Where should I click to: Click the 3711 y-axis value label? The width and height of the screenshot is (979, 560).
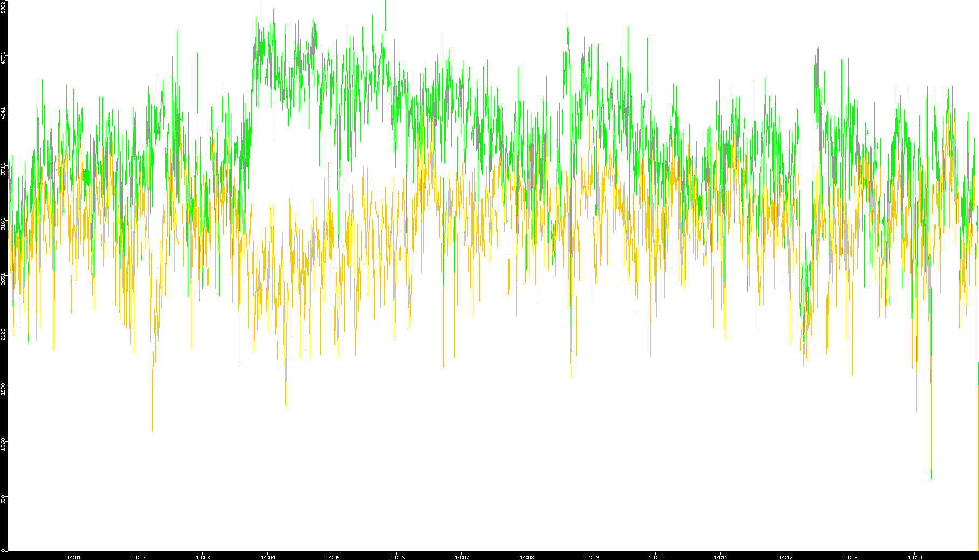(x=3, y=168)
